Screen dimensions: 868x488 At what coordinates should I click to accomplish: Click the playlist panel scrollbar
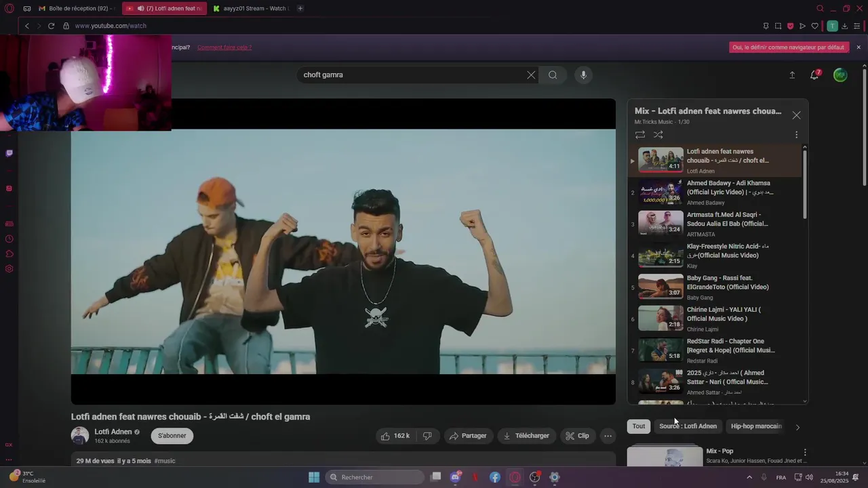(805, 183)
